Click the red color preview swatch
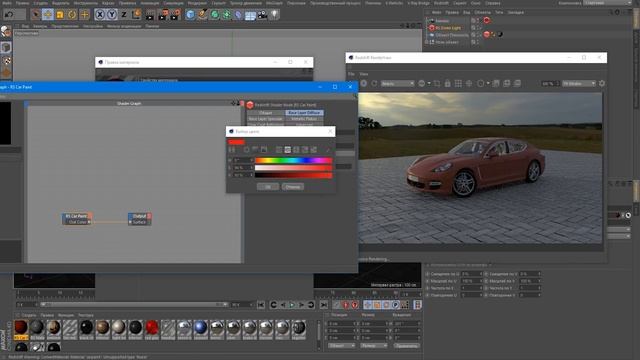 (x=237, y=142)
